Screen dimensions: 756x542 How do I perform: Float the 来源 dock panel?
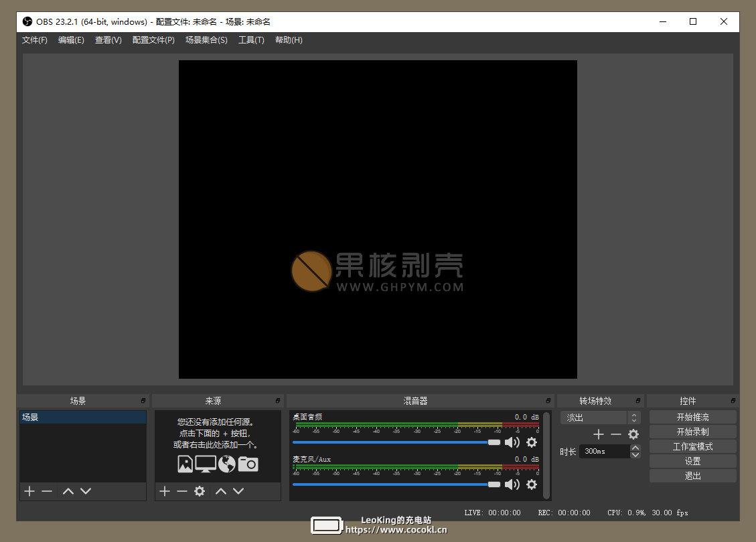pyautogui.click(x=278, y=401)
